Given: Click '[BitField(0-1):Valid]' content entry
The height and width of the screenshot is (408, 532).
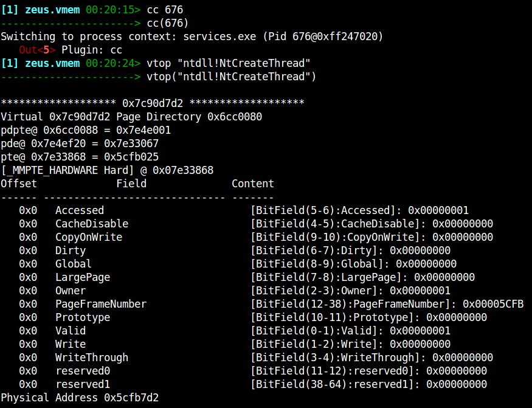Looking at the screenshot, I should 350,331.
